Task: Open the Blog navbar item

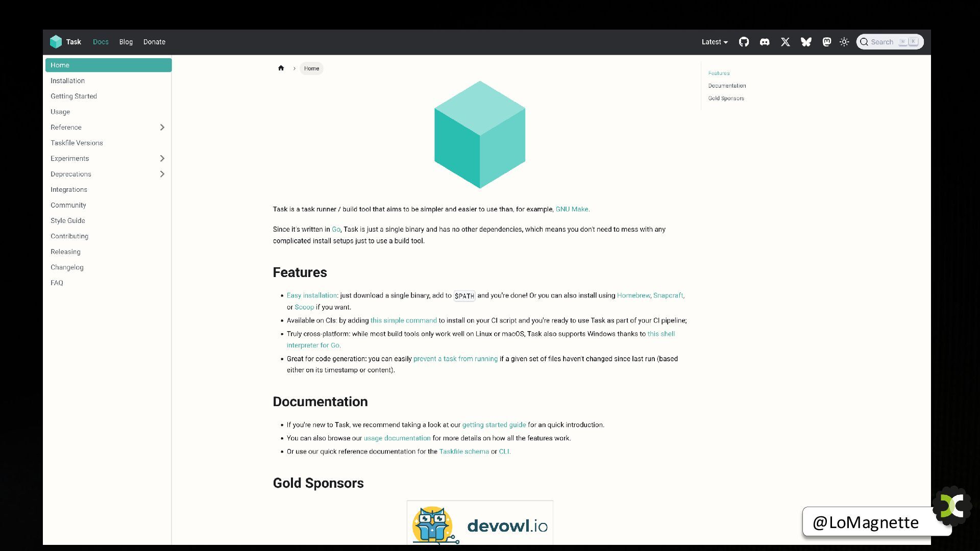Action: pos(126,42)
